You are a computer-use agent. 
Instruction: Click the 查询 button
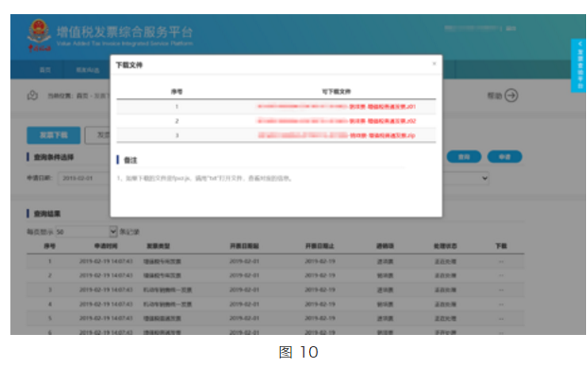point(464,157)
